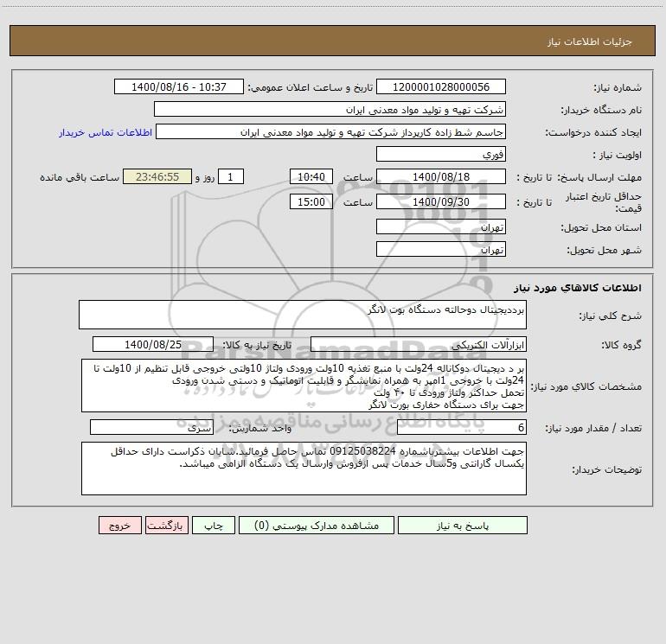Image resolution: width=666 pixels, height=644 pixels.
Task: Click label 'اولویت نیاز :'
Action: [617, 156]
